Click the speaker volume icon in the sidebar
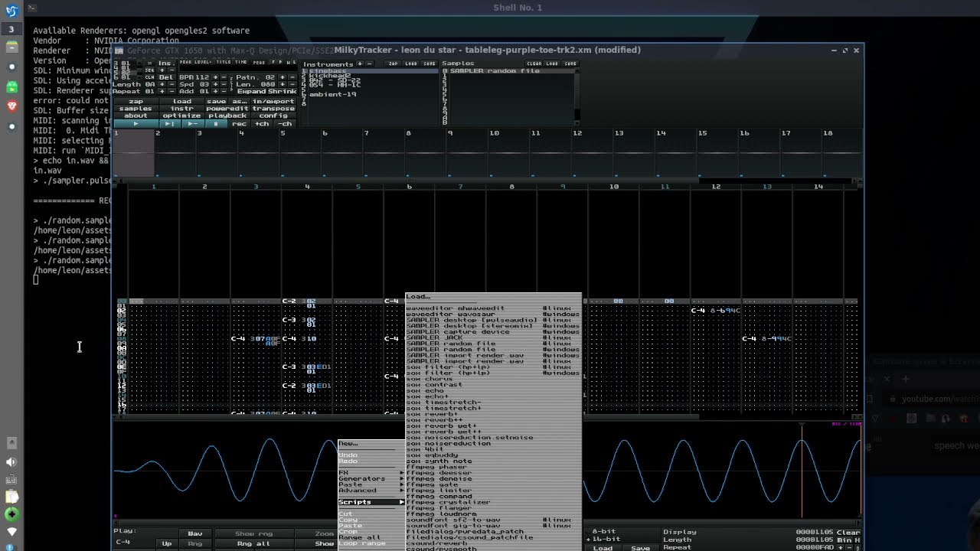 (x=11, y=461)
